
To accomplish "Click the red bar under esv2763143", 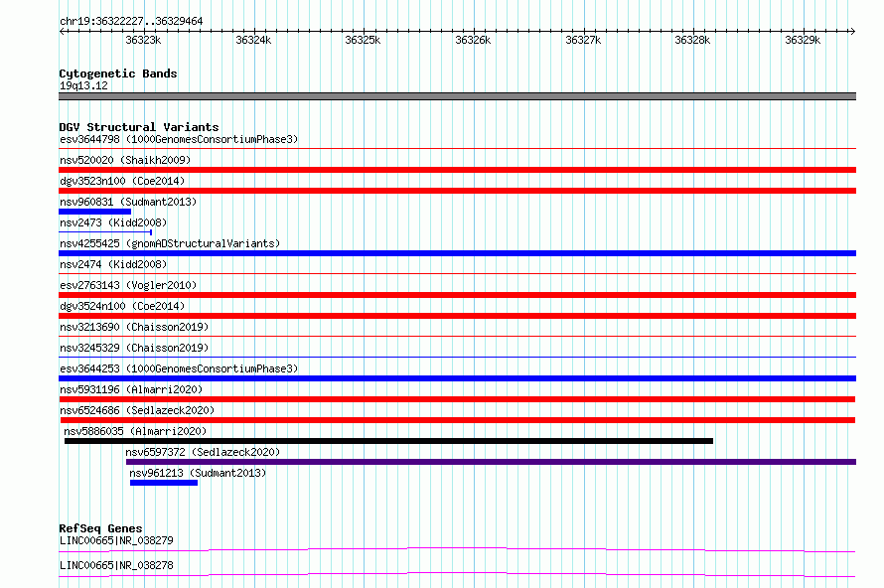I will pos(457,295).
